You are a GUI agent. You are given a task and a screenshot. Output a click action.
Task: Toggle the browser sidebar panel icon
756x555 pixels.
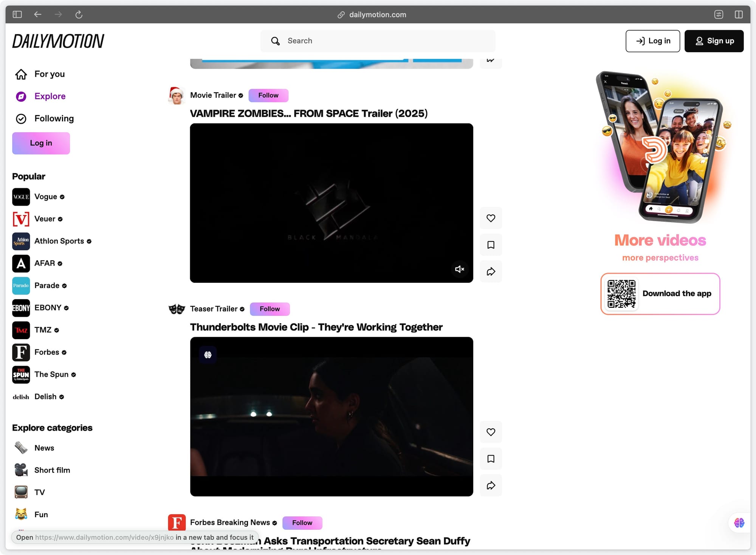[17, 14]
